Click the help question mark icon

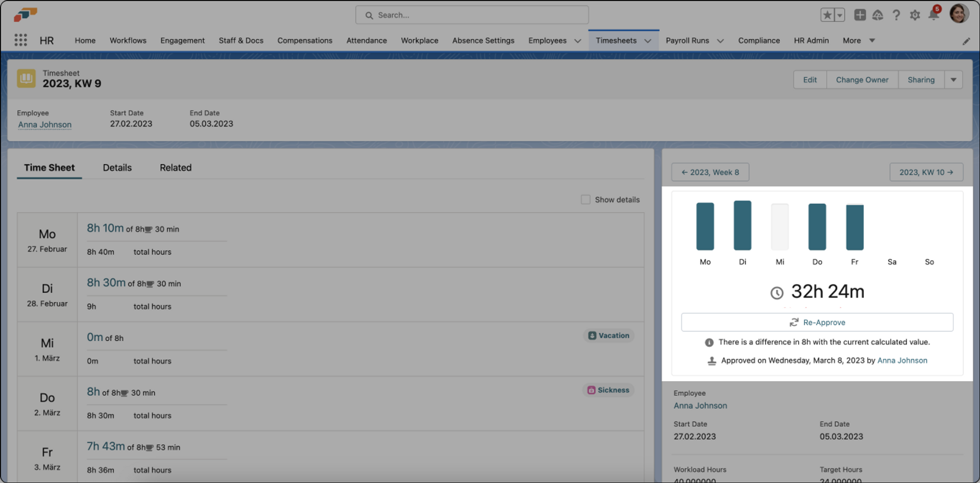coord(896,15)
